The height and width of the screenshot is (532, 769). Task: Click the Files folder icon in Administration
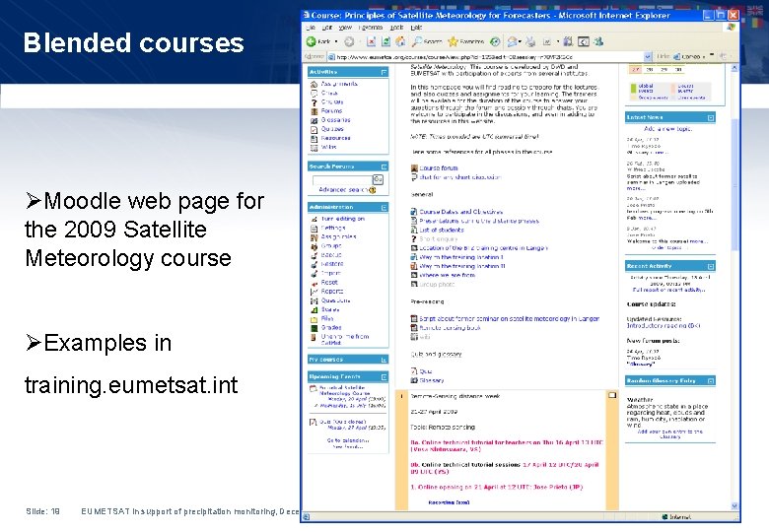(x=314, y=319)
